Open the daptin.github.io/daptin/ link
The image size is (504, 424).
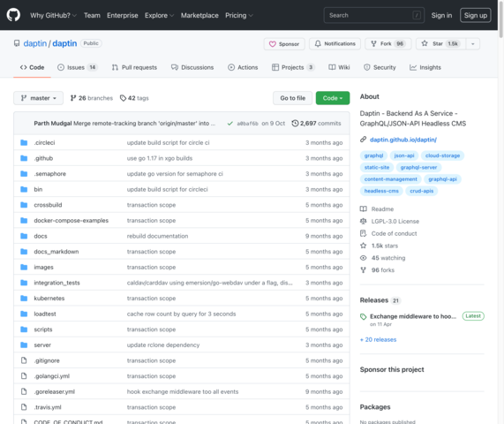point(403,140)
